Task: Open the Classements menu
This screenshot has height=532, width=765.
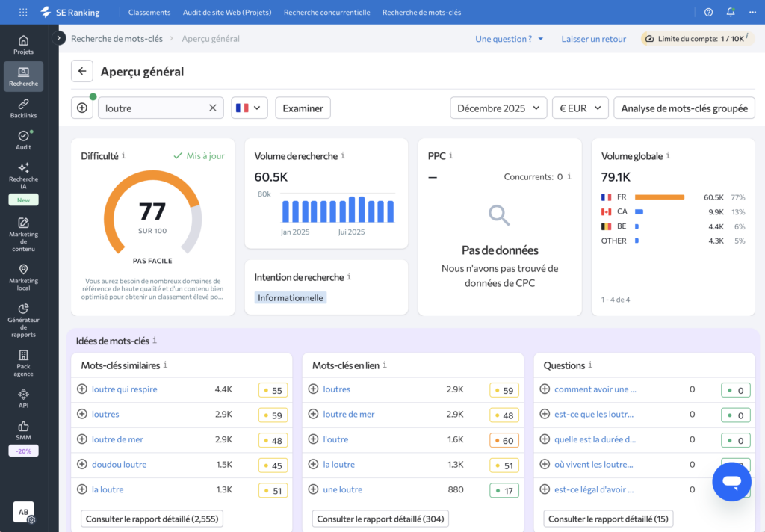Action: pos(149,12)
